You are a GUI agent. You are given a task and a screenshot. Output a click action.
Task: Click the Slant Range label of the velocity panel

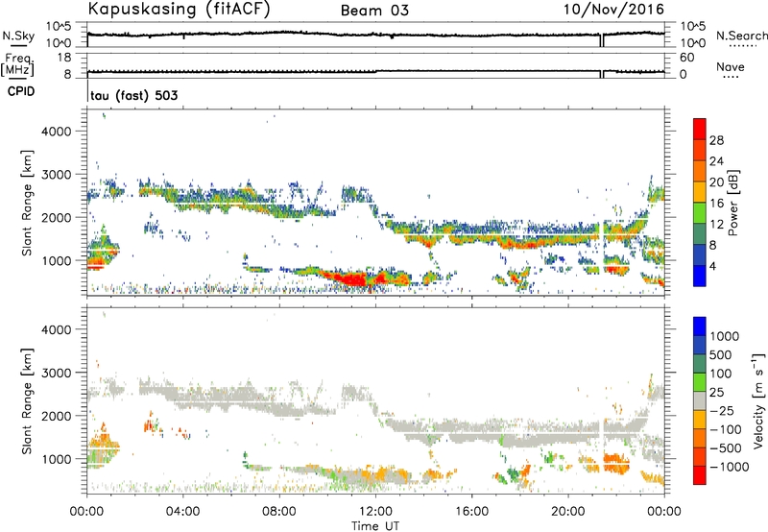point(27,400)
